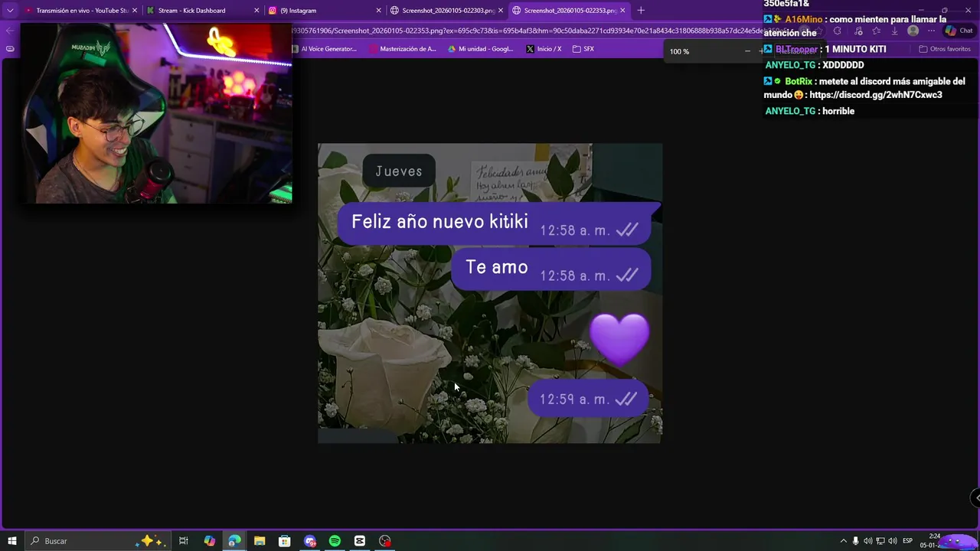Open Task View from the taskbar
Image resolution: width=980 pixels, height=551 pixels.
tap(184, 541)
